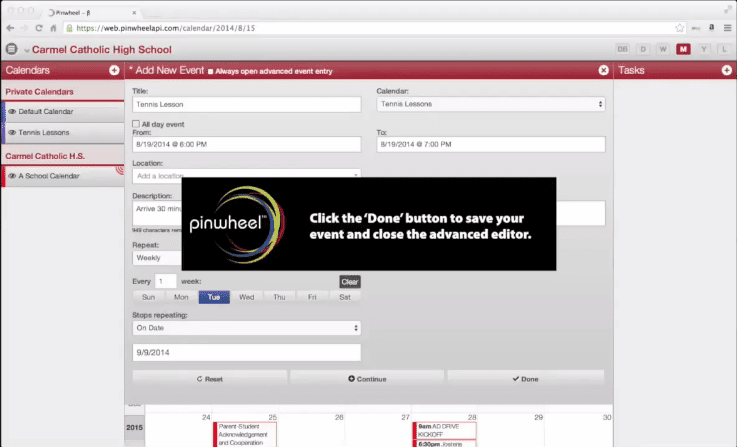Click the Amazon extension icon
The width and height of the screenshot is (737, 447).
712,28
